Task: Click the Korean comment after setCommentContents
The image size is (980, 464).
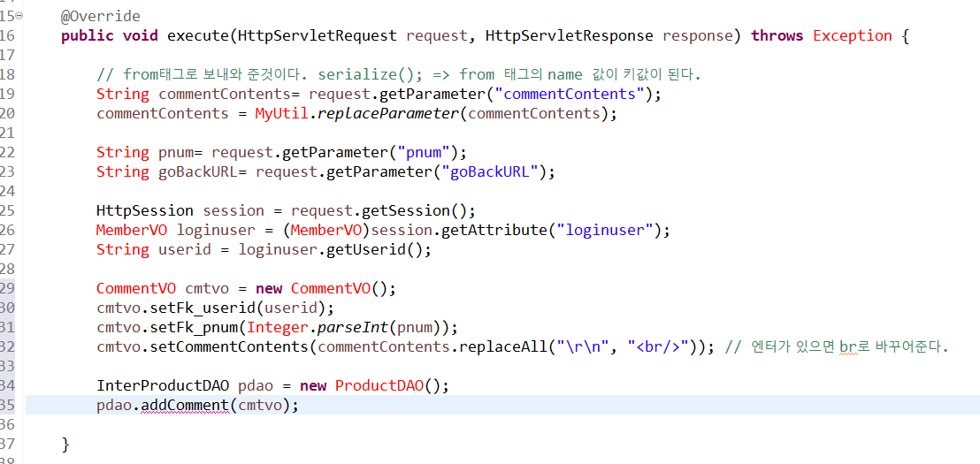Action: tap(836, 347)
